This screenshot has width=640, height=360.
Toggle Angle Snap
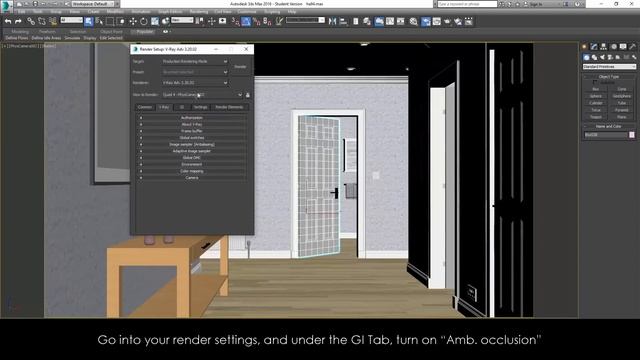coord(246,21)
